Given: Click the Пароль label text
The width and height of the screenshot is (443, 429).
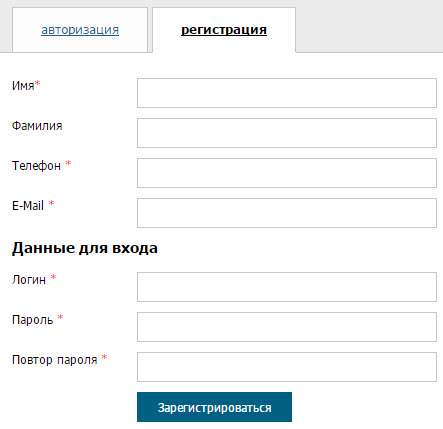Looking at the screenshot, I should pos(32,320).
